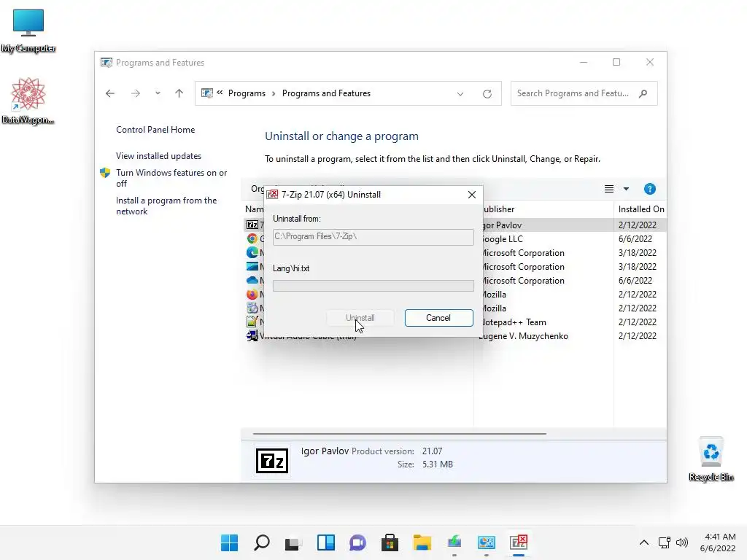The height and width of the screenshot is (560, 747).
Task: Click Cancel in the 7-Zip Uninstall dialog
Action: pyautogui.click(x=438, y=318)
